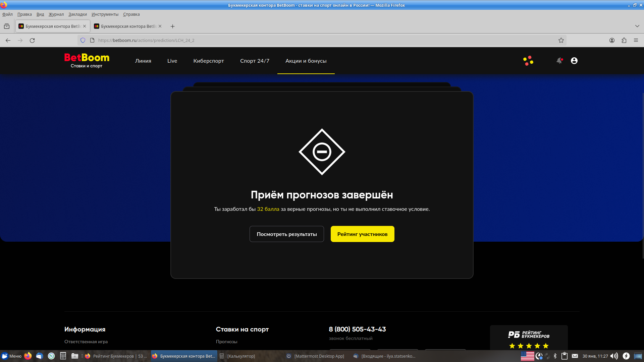Image resolution: width=644 pixels, height=362 pixels.
Task: Open the Закладки menu
Action: tap(77, 14)
